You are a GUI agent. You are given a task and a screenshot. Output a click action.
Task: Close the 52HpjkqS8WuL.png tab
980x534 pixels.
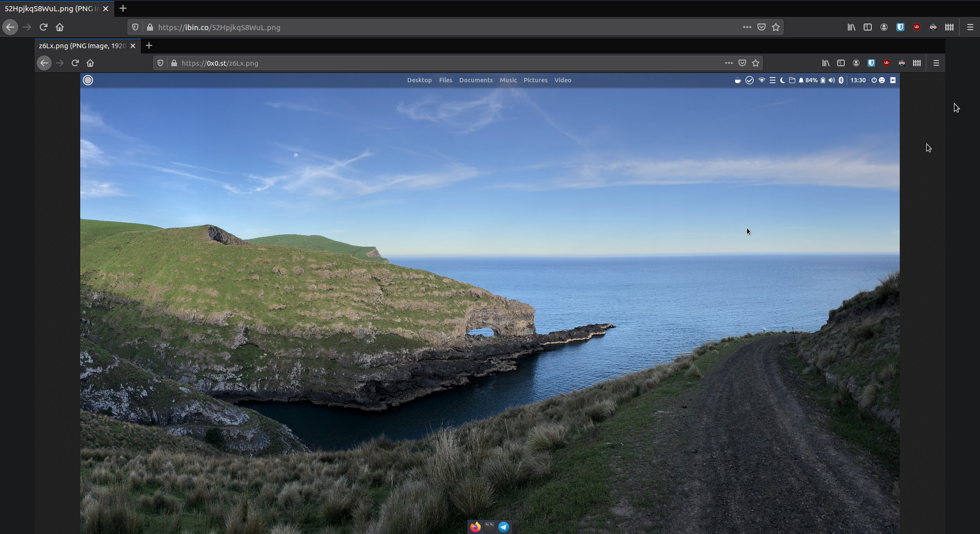pos(106,9)
